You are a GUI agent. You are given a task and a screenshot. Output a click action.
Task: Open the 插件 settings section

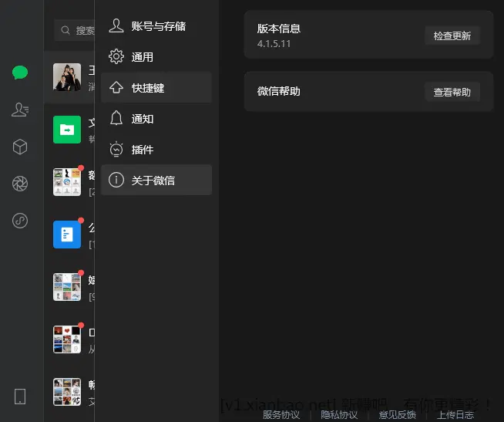[156, 150]
